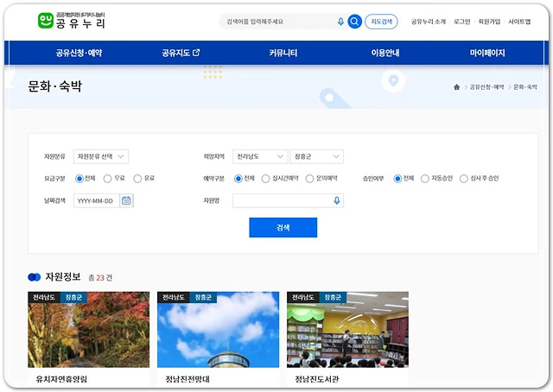
Task: Click the home icon in breadcrumb
Action: (x=456, y=87)
